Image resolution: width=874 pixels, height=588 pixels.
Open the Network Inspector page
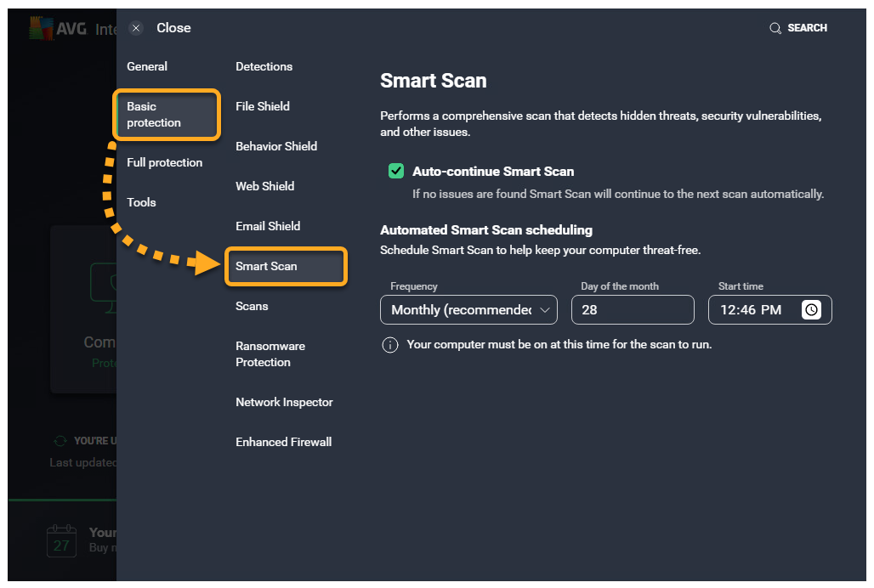tap(284, 402)
